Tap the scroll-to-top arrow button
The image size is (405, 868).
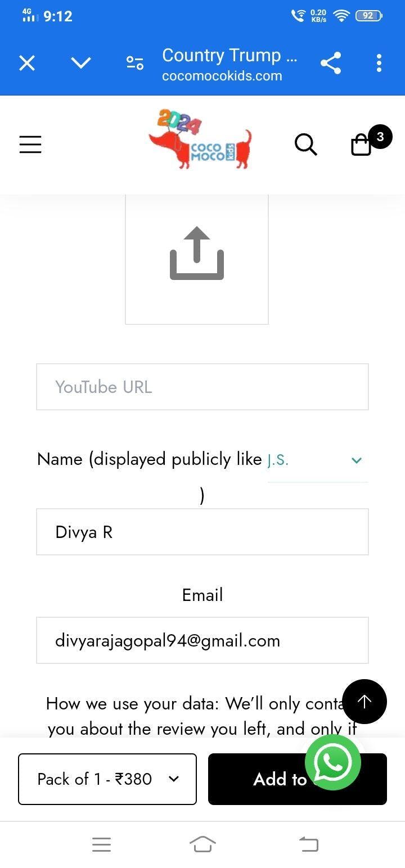(364, 701)
